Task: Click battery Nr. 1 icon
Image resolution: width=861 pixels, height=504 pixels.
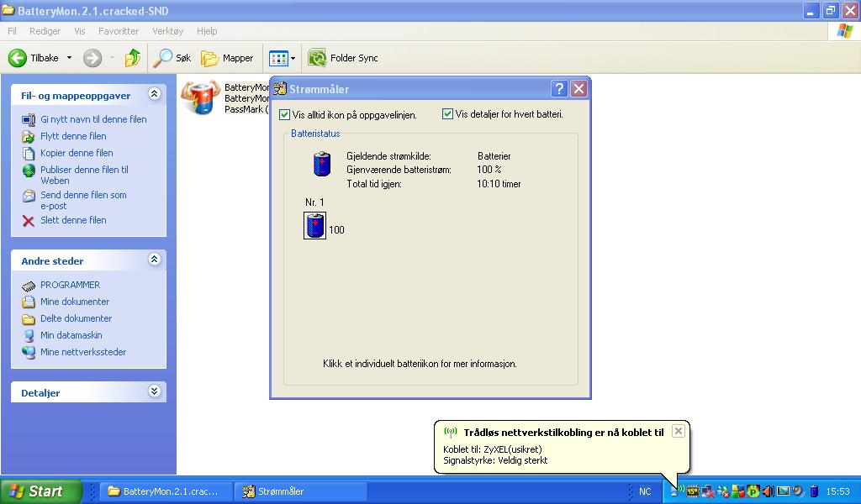Action: click(314, 225)
